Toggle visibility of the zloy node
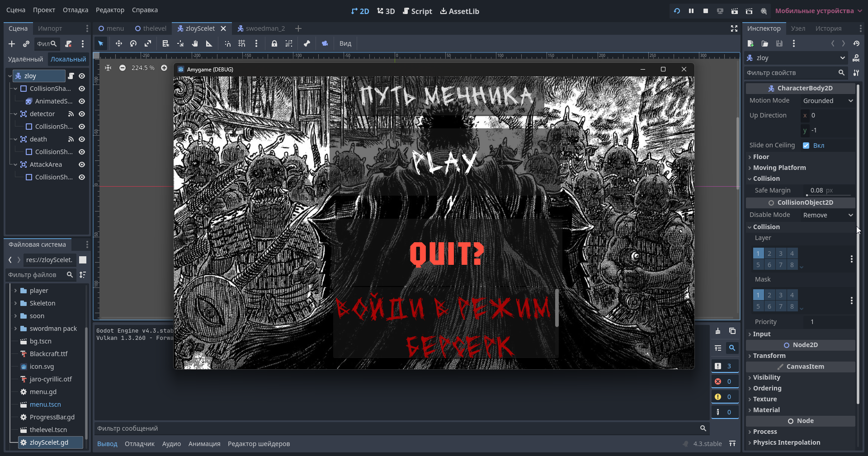 point(82,76)
